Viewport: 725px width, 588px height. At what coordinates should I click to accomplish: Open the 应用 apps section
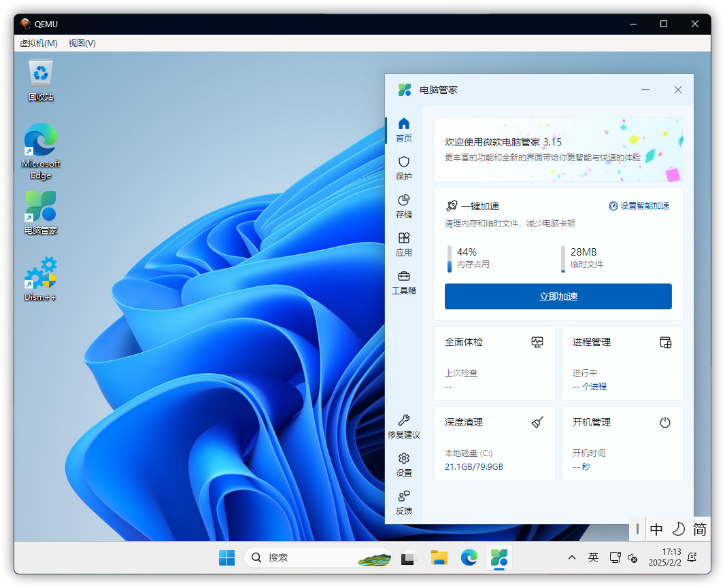(x=404, y=244)
